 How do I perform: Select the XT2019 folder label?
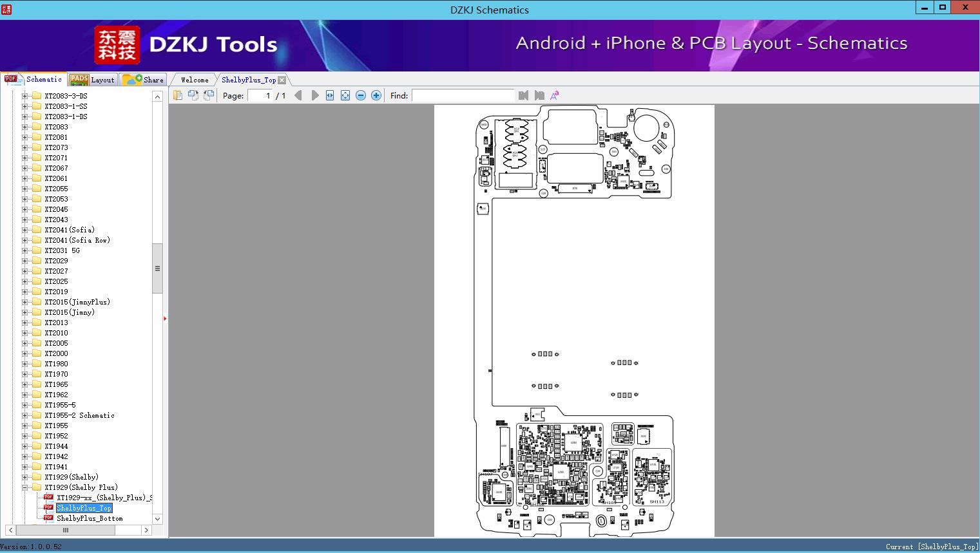click(x=56, y=292)
